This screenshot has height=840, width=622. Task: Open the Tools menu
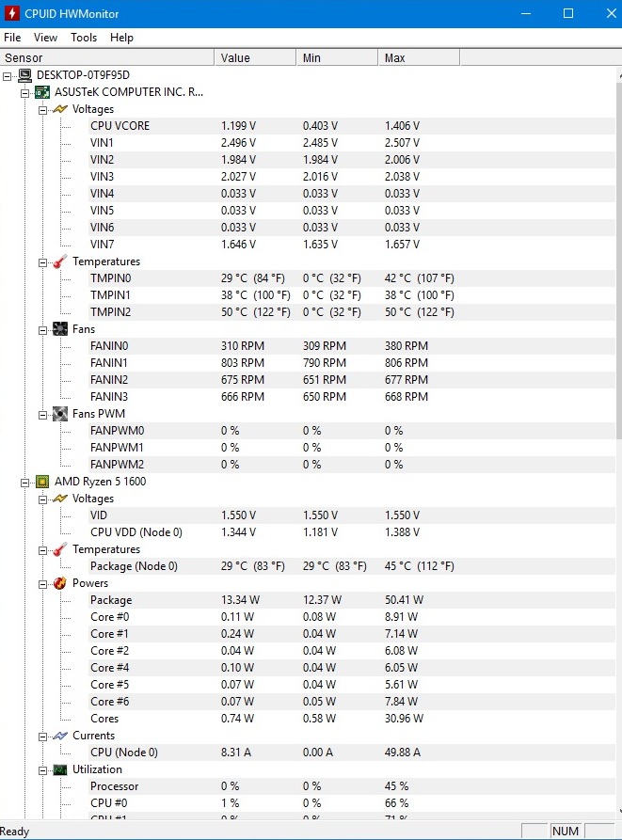tap(84, 38)
